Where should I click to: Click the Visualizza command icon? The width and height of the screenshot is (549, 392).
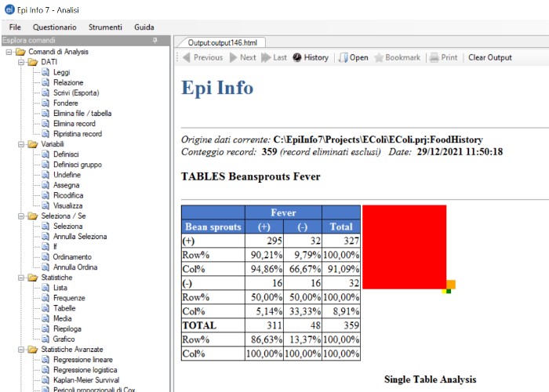tap(45, 205)
